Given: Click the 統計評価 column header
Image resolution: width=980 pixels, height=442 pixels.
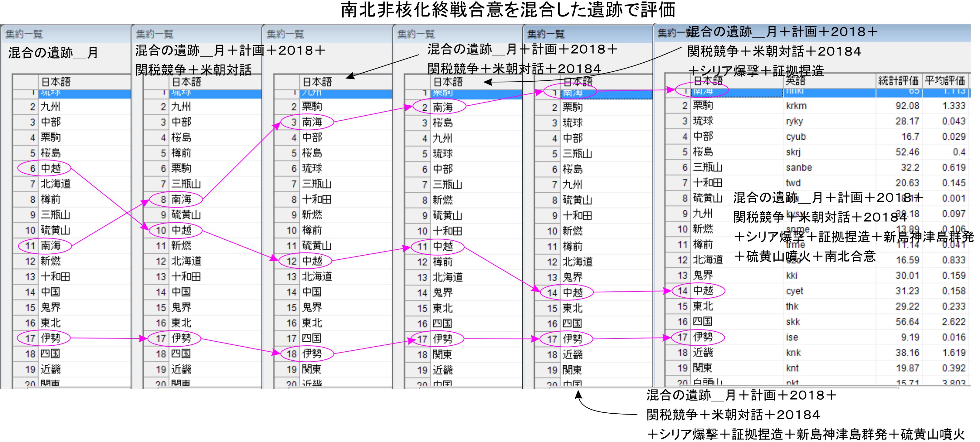Looking at the screenshot, I should [x=898, y=80].
